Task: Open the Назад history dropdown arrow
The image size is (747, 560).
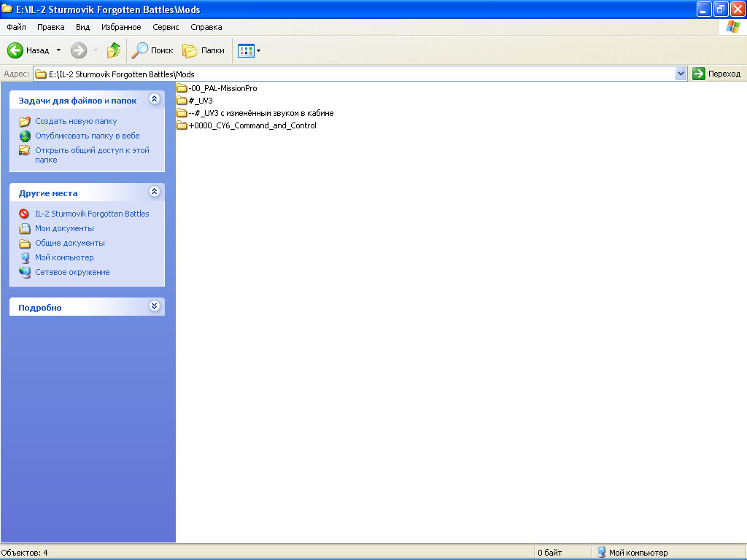Action: [x=58, y=50]
